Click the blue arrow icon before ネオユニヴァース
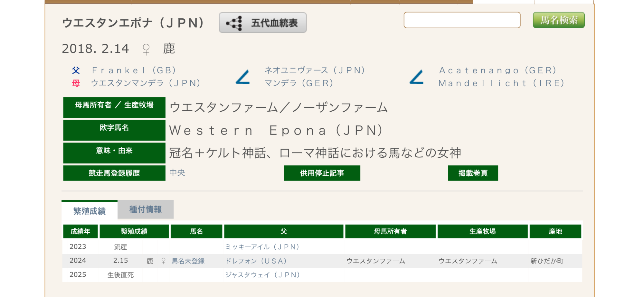Image resolution: width=644 pixels, height=297 pixels. 243,77
